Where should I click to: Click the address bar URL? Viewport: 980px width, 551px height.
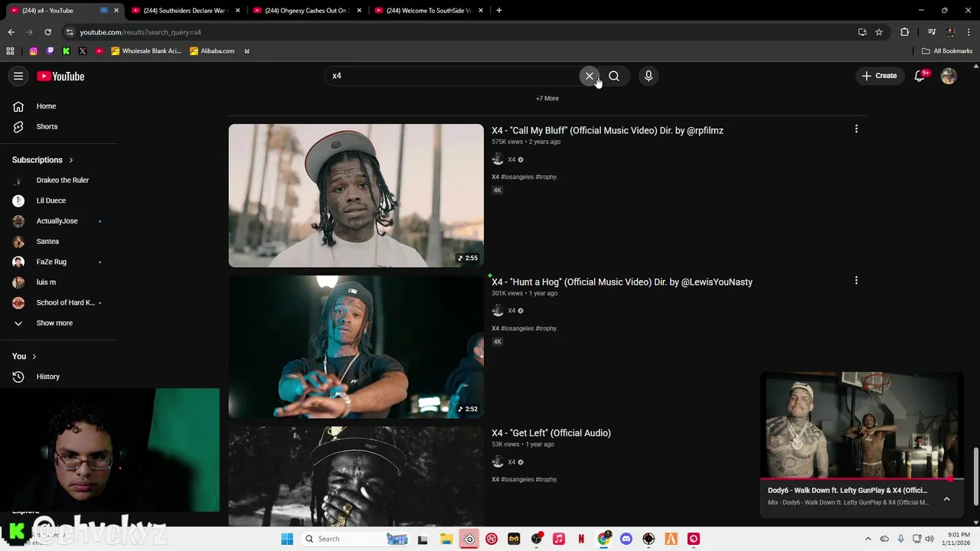140,32
